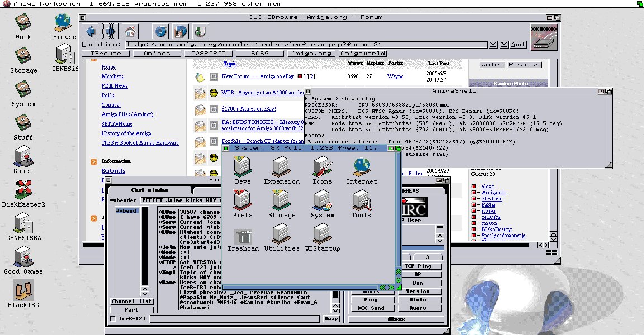This screenshot has width=644, height=335.
Task: Open the SASG fastlink
Action: point(259,53)
